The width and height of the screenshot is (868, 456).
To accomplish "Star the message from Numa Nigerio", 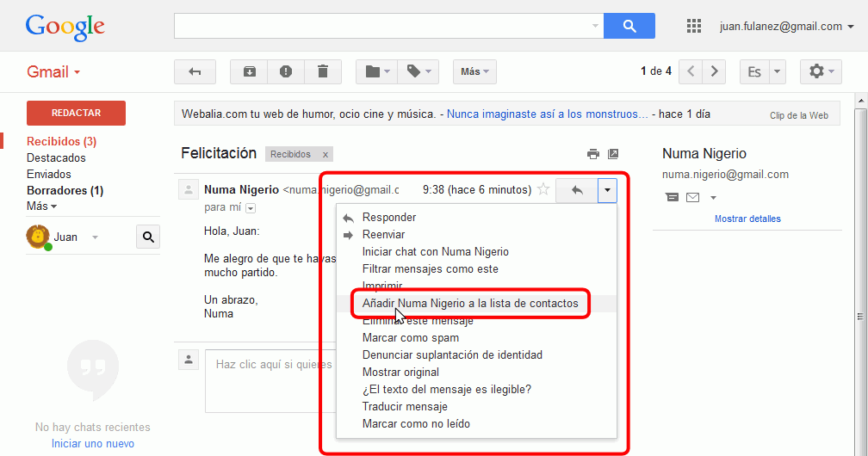I will (x=543, y=190).
